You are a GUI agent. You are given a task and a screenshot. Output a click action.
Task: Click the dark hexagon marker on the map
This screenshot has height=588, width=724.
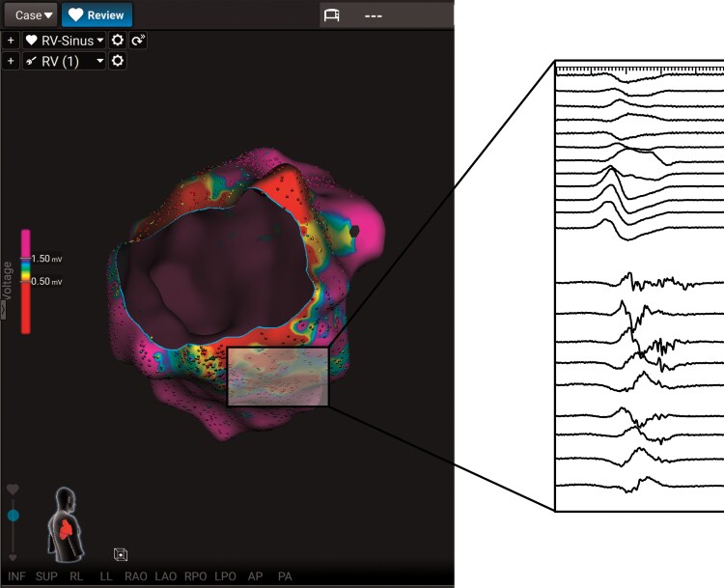point(354,232)
